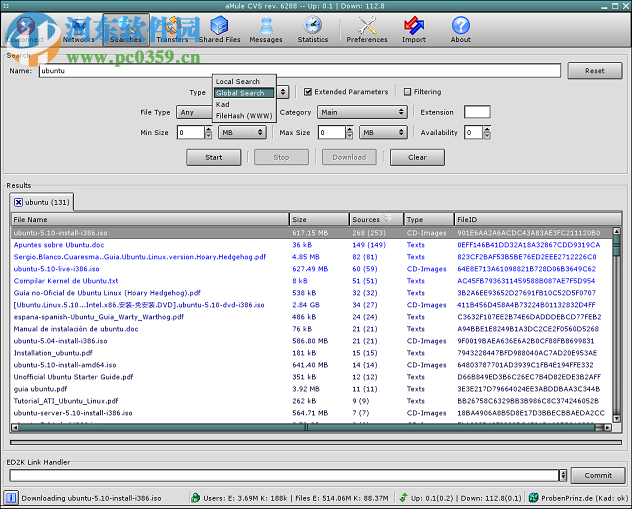632x509 pixels.
Task: Open the Min Size unit MB dropdown
Action: pos(242,133)
